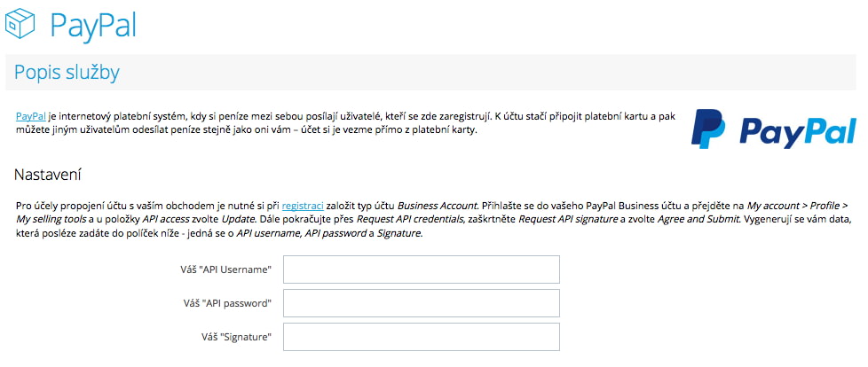
Task: Follow the registrace link
Action: click(303, 206)
